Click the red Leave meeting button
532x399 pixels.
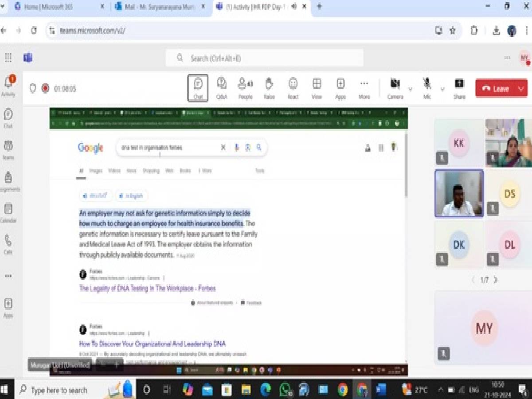click(x=496, y=89)
